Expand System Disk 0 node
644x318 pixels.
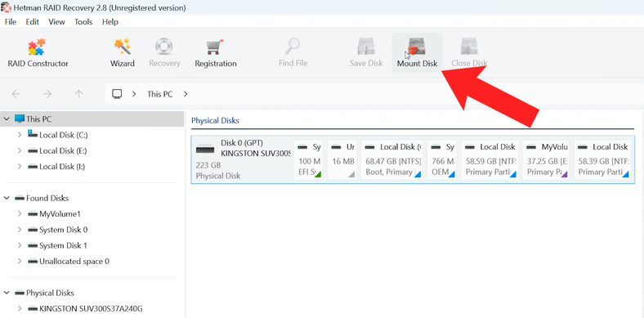tap(20, 230)
